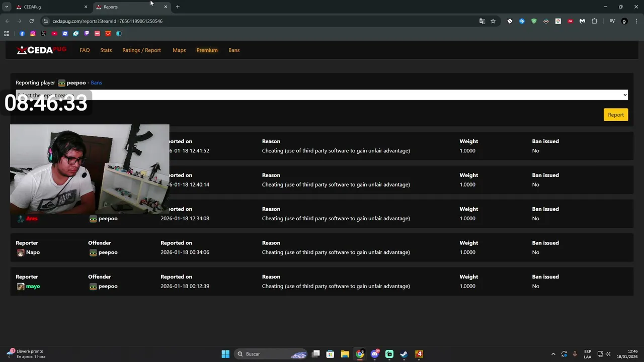Click the Bans link next to peepoo
This screenshot has height=362, width=644.
pos(96,82)
